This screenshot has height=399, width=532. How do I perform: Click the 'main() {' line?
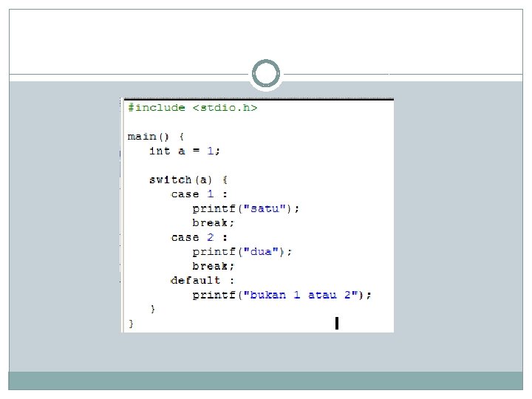156,137
